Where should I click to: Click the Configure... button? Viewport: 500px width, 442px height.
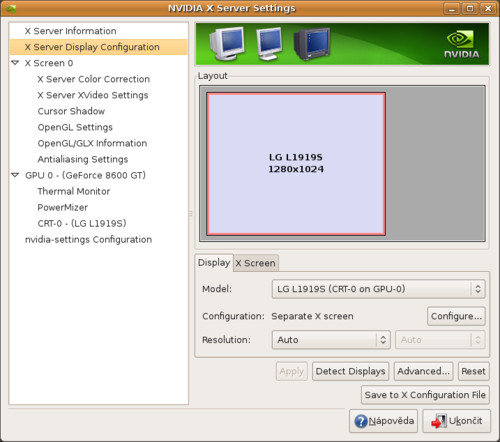coord(456,316)
